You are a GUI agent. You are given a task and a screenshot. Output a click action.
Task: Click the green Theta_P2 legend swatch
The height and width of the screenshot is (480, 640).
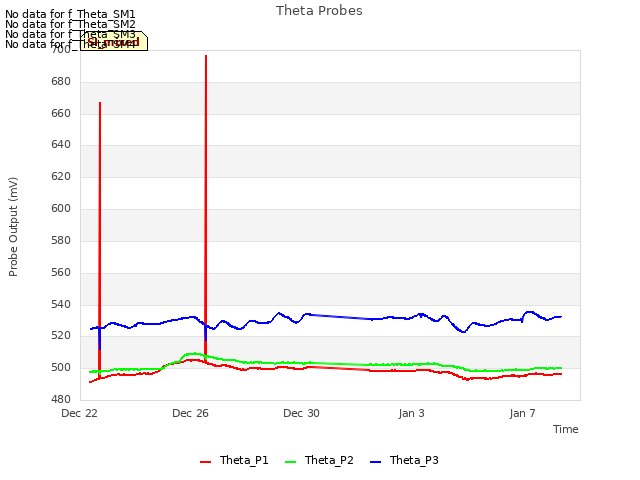click(x=290, y=462)
